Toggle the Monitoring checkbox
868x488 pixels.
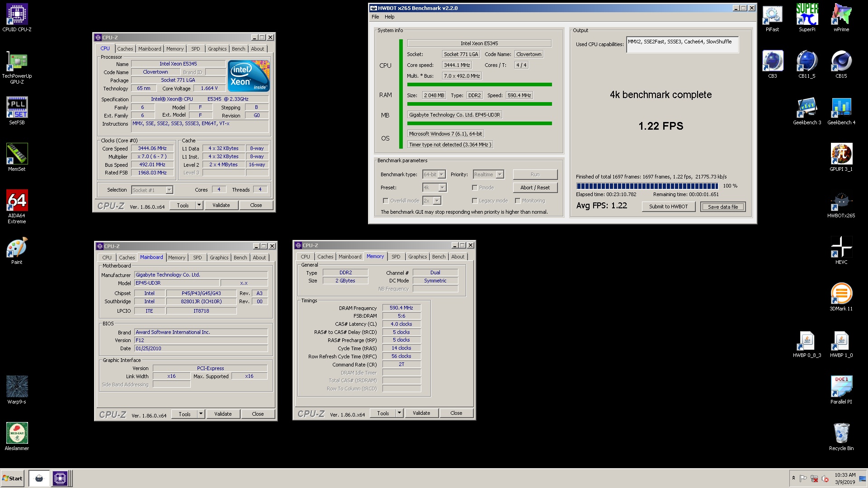tap(518, 201)
